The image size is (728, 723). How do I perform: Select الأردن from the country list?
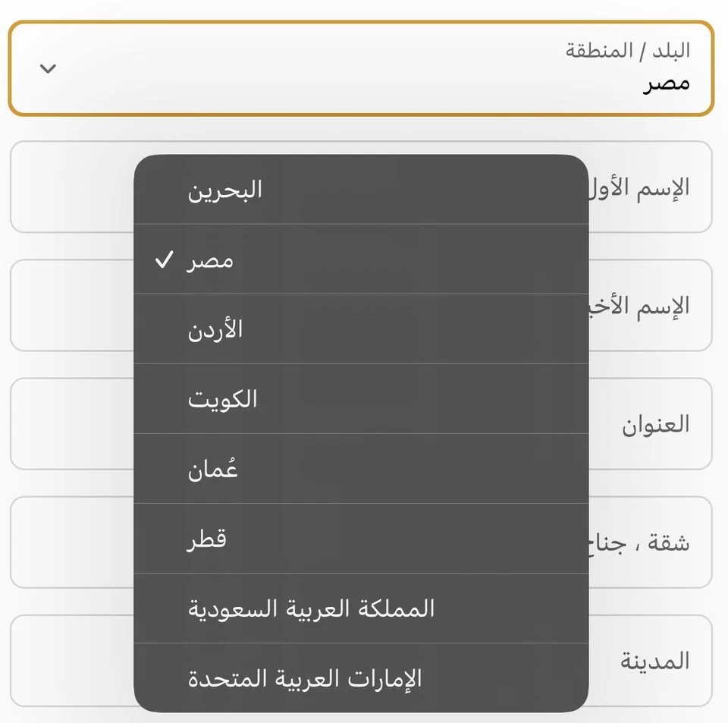point(361,329)
